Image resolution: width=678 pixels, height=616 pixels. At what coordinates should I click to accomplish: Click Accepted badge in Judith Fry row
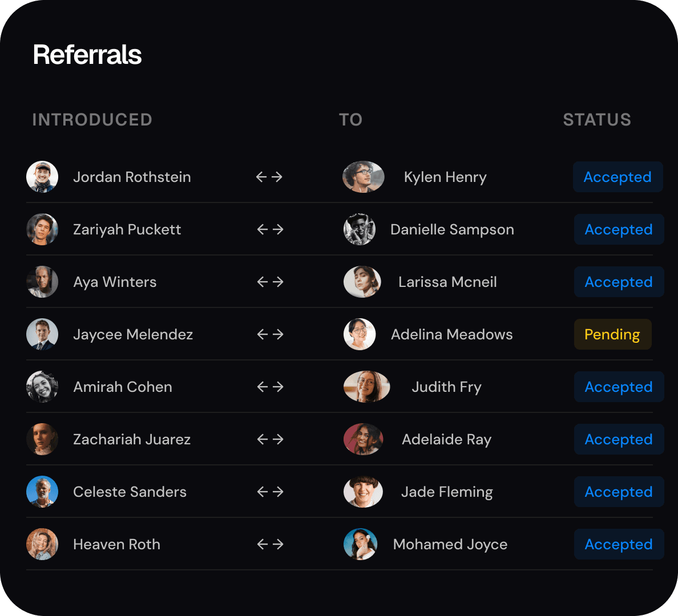619,387
